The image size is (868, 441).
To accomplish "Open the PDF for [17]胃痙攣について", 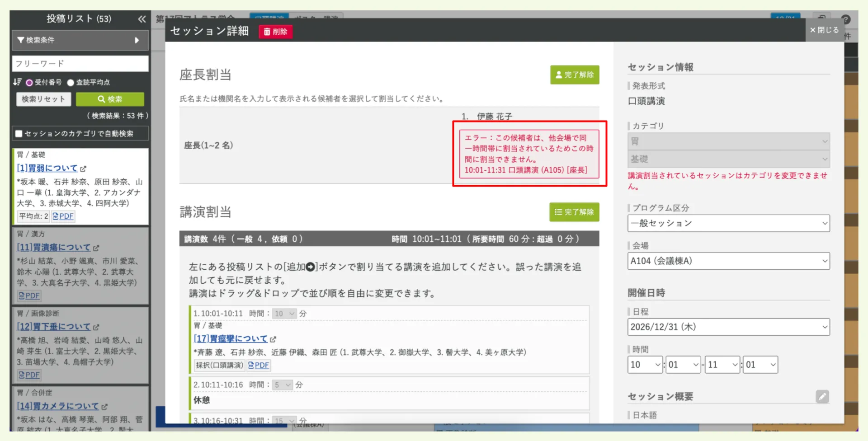I will click(259, 365).
